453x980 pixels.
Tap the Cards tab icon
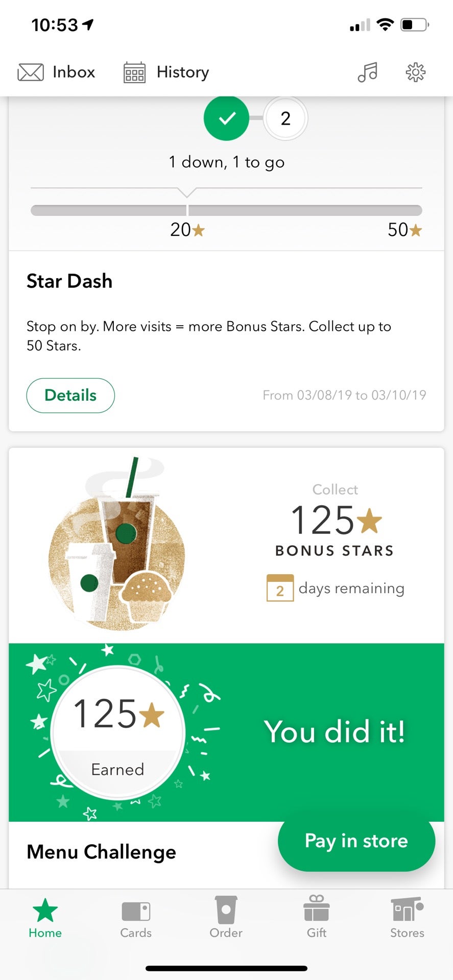click(x=136, y=912)
